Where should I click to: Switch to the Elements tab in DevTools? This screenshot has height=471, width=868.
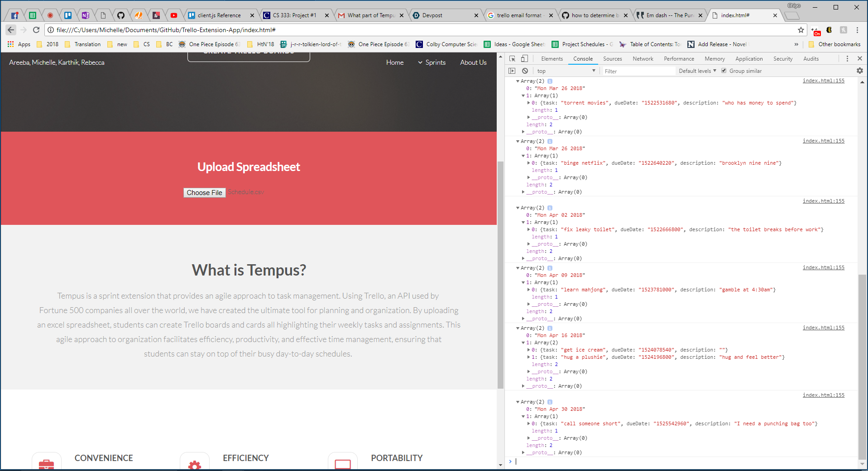(x=552, y=59)
